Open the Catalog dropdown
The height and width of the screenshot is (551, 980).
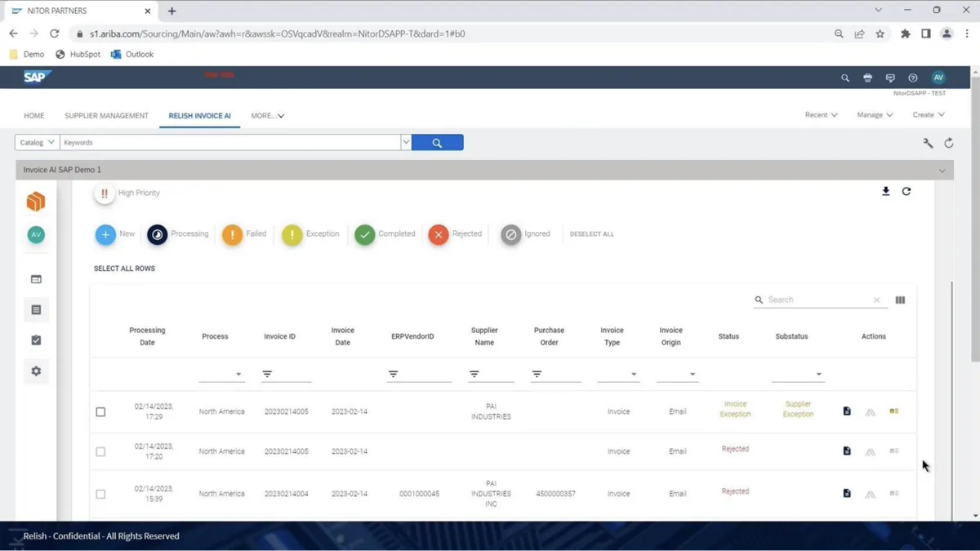37,142
